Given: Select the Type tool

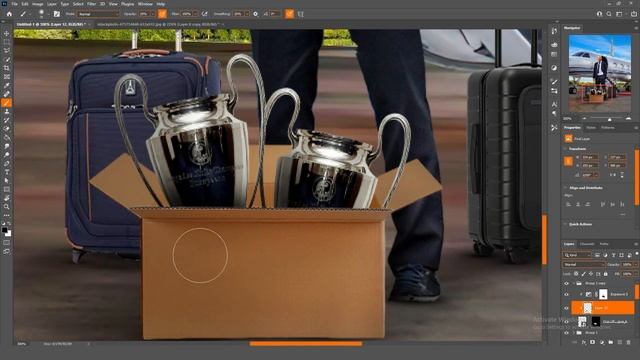Looking at the screenshot, I should pos(7,172).
